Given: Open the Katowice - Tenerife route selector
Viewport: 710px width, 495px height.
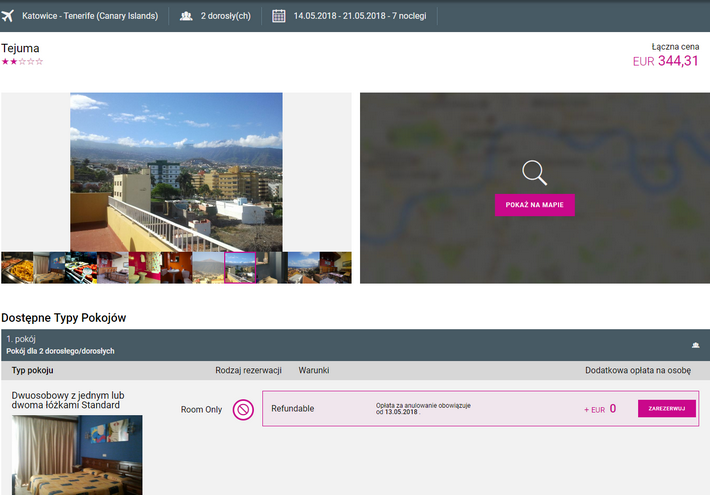Looking at the screenshot, I should pyautogui.click(x=90, y=16).
